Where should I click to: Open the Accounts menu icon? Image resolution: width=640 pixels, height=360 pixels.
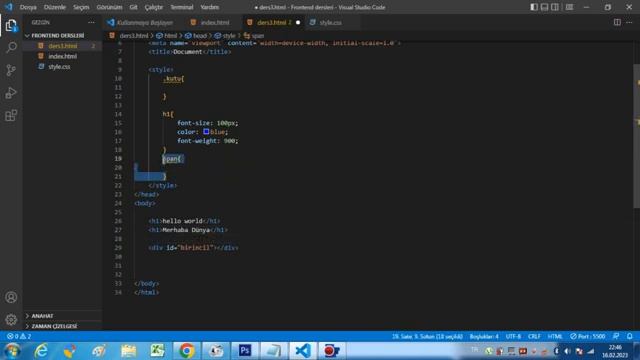click(11, 297)
